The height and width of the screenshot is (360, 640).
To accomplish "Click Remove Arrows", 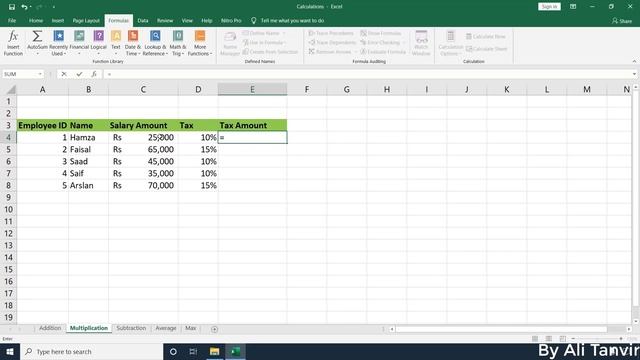I will (x=330, y=52).
